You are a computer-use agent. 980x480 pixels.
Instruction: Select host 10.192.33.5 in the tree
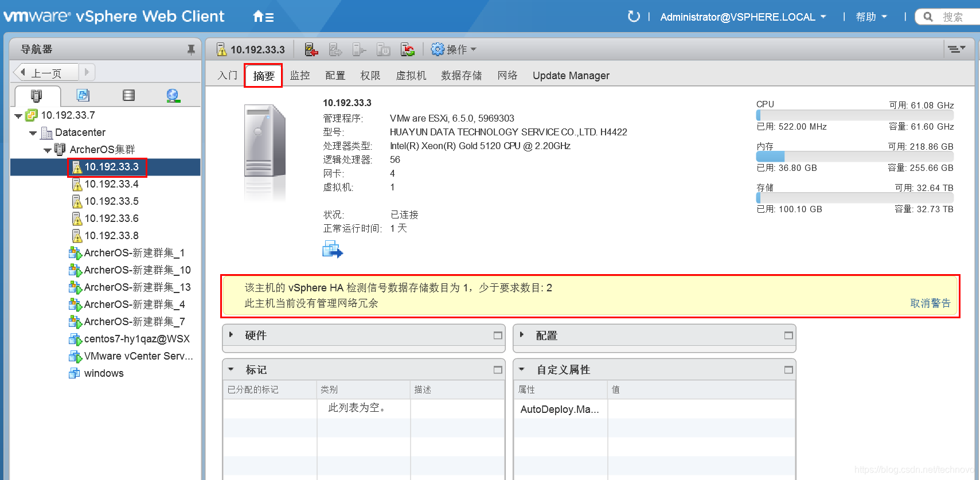point(111,201)
